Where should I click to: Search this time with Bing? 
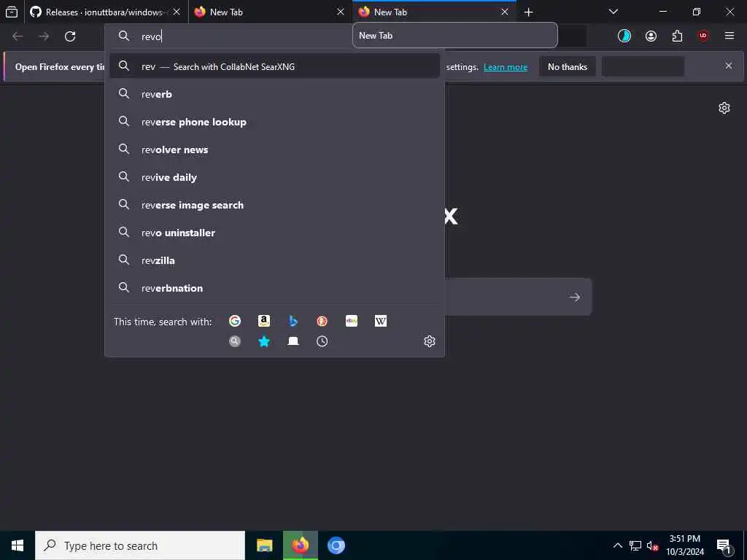(293, 321)
